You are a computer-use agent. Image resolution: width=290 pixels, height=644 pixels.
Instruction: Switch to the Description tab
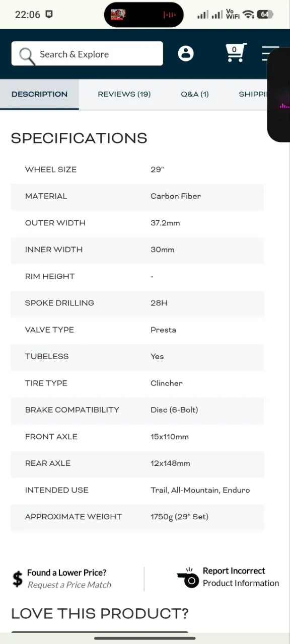coord(39,94)
